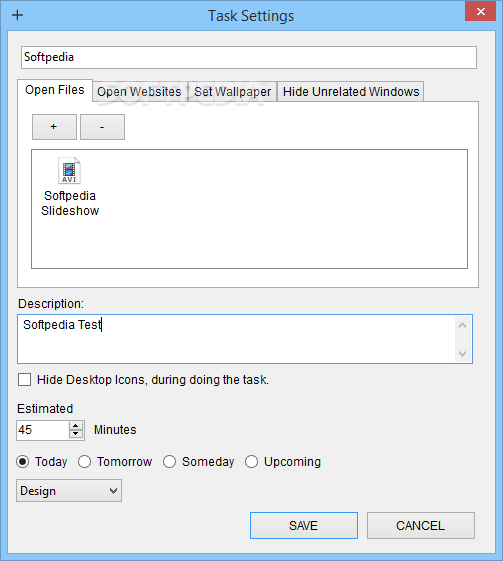
Task: Select the Today radio button
Action: [23, 462]
